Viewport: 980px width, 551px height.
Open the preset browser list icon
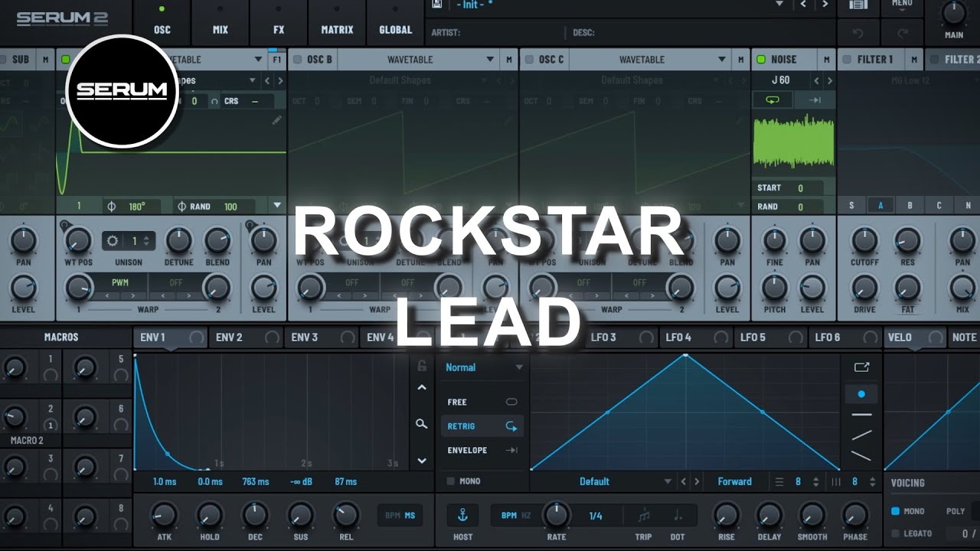858,5
